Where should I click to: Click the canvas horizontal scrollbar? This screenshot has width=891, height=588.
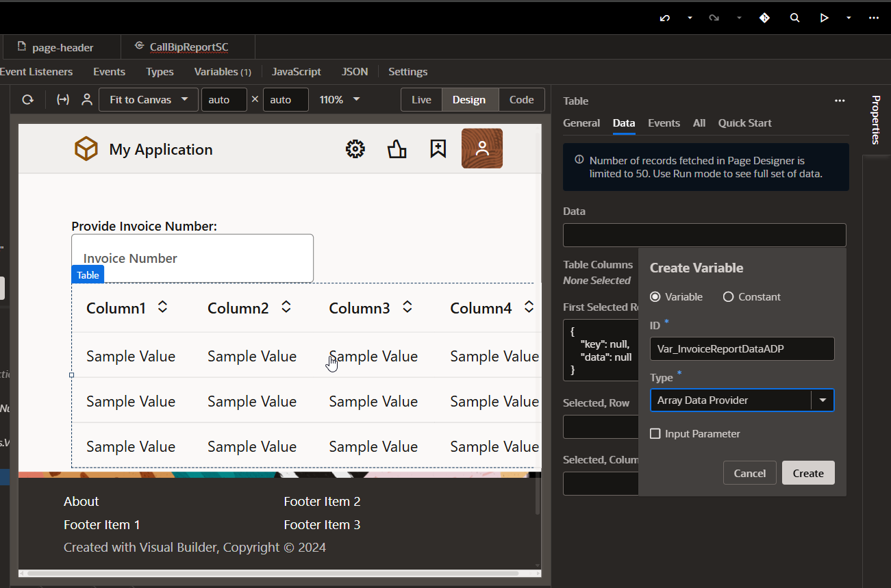pos(273,573)
